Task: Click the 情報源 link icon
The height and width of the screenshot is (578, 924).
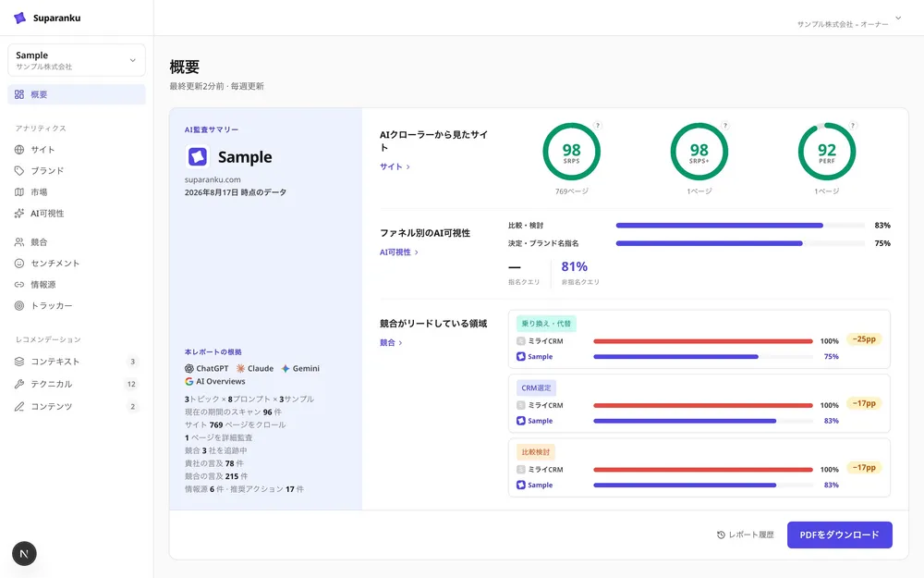Action: [x=19, y=284]
